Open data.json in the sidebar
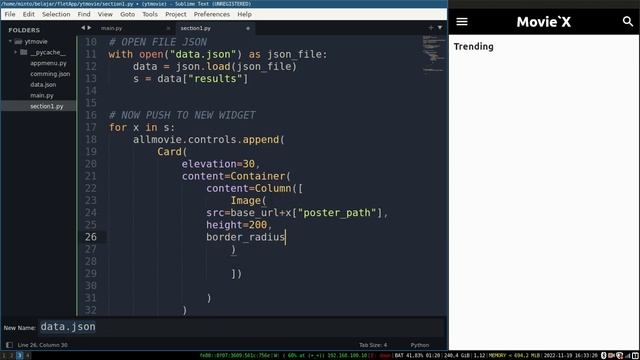Screen dimensions: 640x360 point(43,84)
